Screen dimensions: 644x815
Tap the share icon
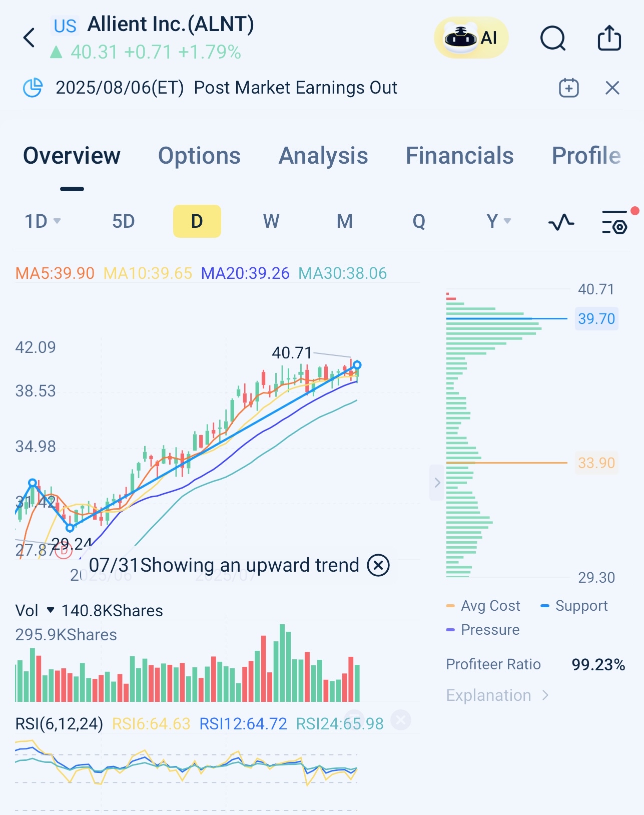click(609, 38)
